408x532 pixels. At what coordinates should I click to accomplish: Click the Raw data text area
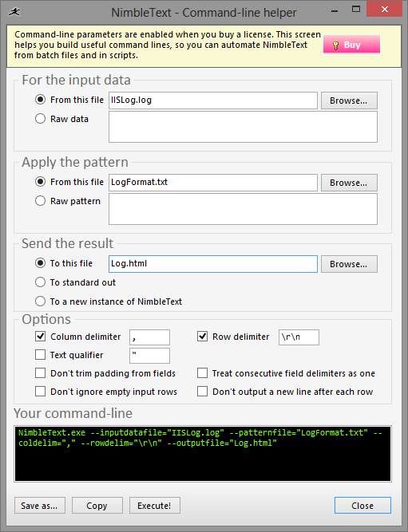click(x=243, y=127)
